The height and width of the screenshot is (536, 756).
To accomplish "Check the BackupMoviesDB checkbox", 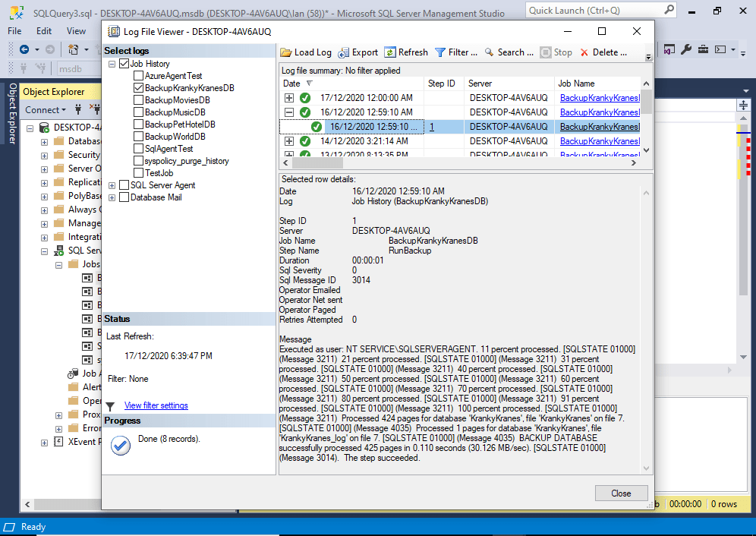I will click(138, 100).
